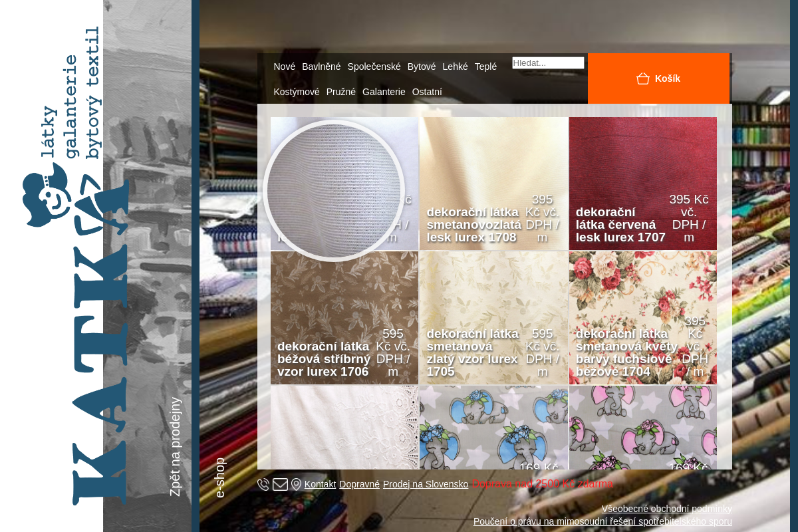Click the envelope email icon
The image size is (798, 532).
(x=280, y=484)
